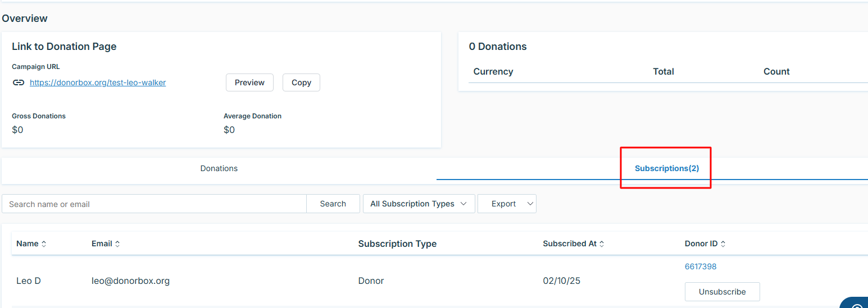The image size is (868, 308).
Task: Click the Name column header
Action: (27, 244)
